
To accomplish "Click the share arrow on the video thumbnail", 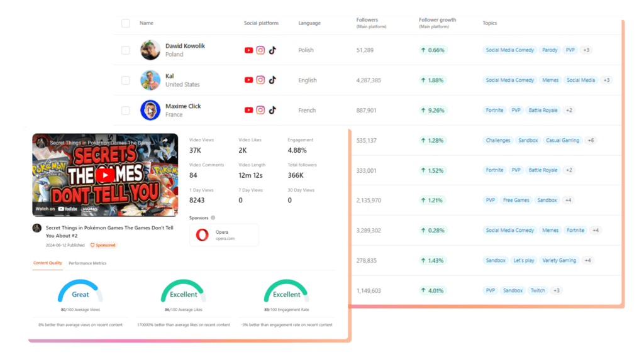I will tap(165, 141).
